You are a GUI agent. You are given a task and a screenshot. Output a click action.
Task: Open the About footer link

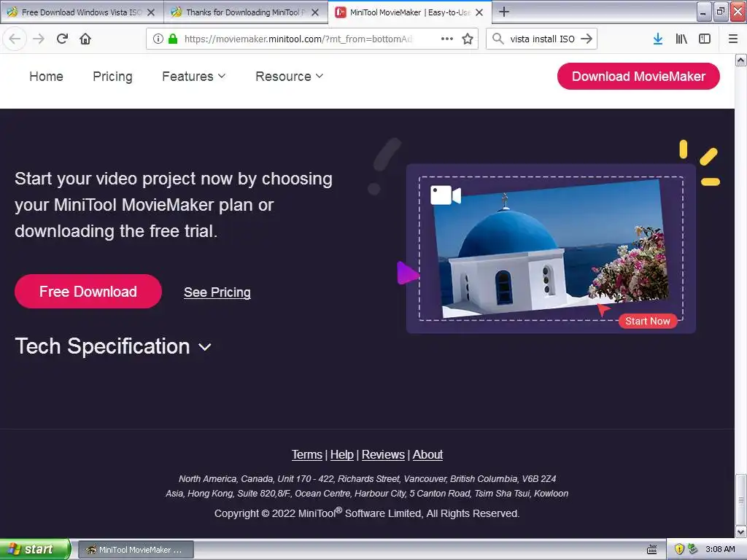(x=427, y=455)
